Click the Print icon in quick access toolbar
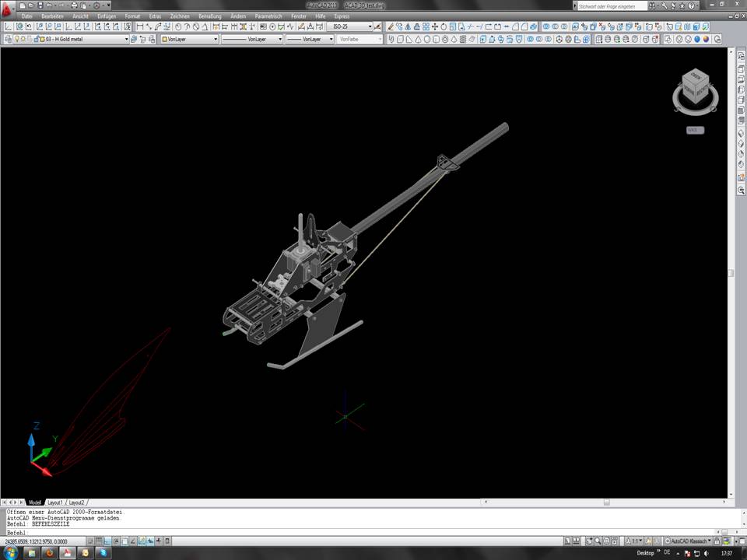Image resolution: width=747 pixels, height=560 pixels. (74, 5)
